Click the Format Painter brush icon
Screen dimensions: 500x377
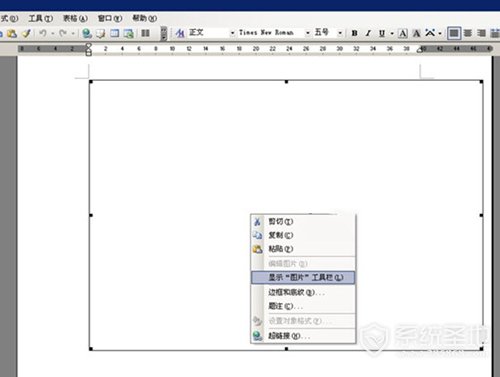pos(26,33)
